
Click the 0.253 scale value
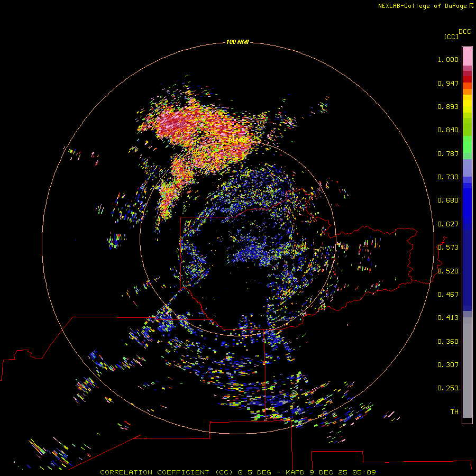[x=448, y=388]
